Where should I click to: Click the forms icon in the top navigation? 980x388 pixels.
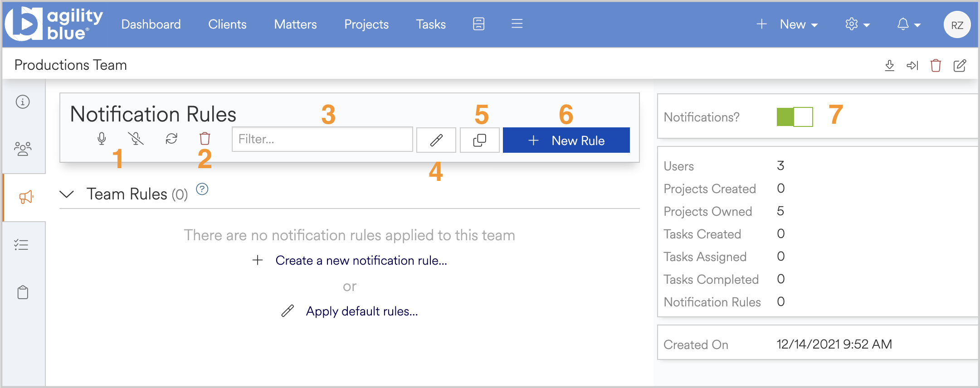tap(479, 24)
